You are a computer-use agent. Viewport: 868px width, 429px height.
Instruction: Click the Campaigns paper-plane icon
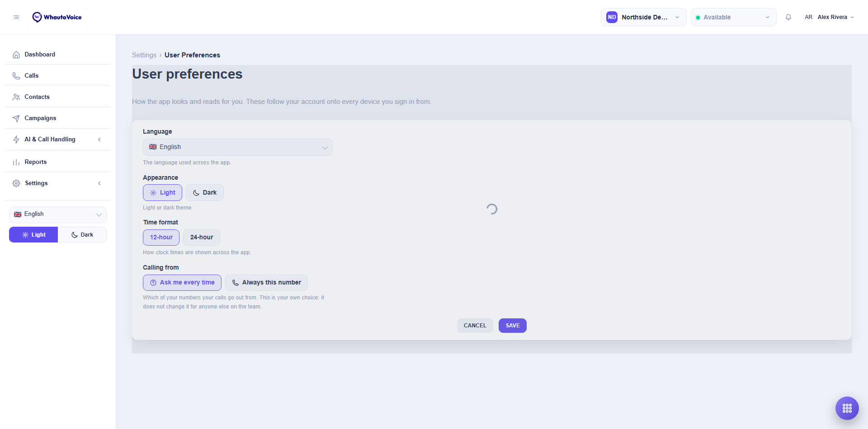click(16, 118)
